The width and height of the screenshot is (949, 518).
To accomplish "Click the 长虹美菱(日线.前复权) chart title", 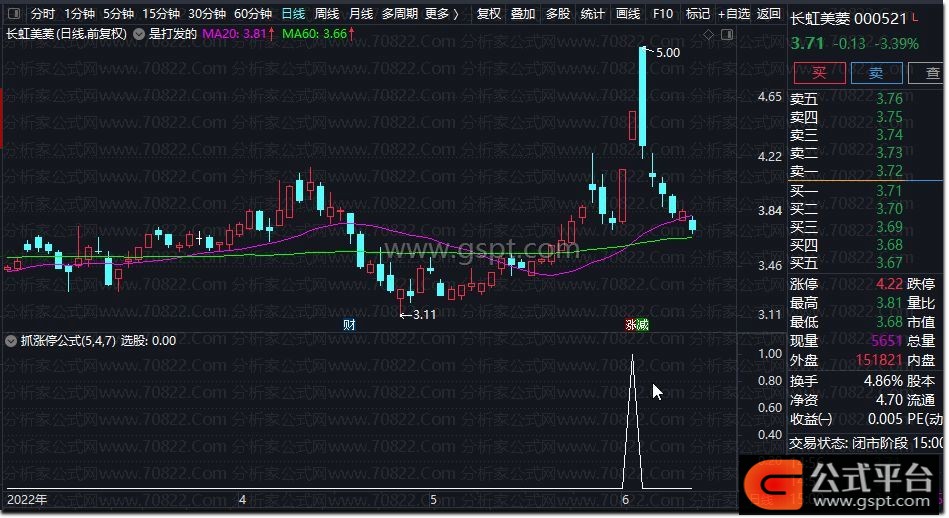I will pyautogui.click(x=67, y=34).
